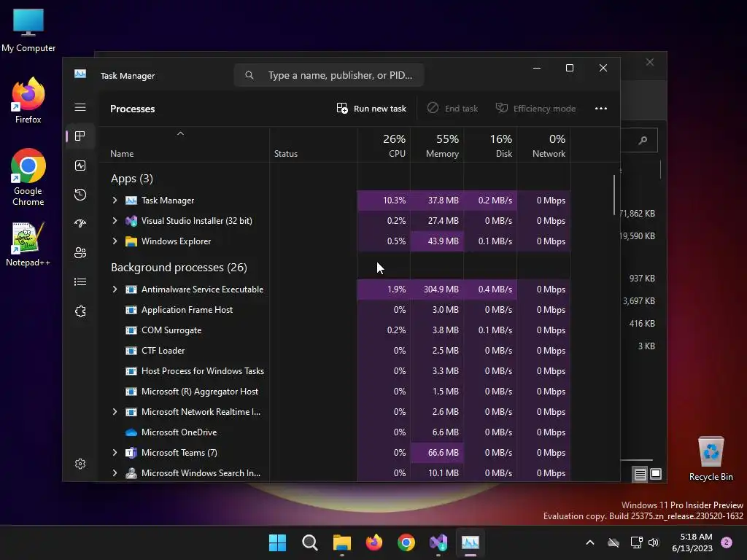Sort processes by Memory column

pos(437,145)
